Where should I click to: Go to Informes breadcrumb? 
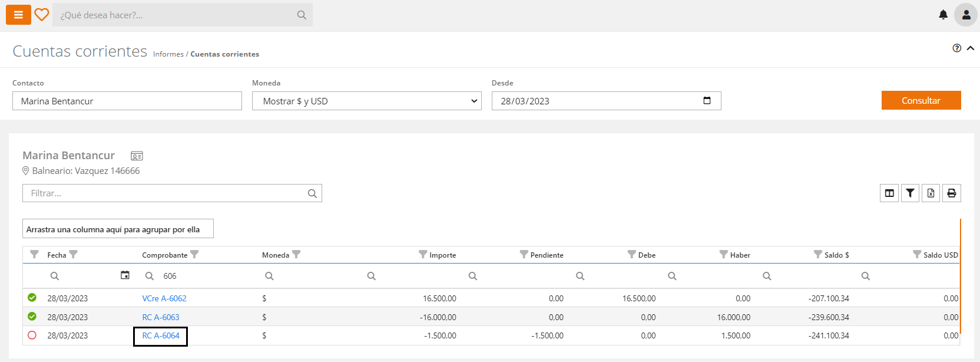[168, 54]
